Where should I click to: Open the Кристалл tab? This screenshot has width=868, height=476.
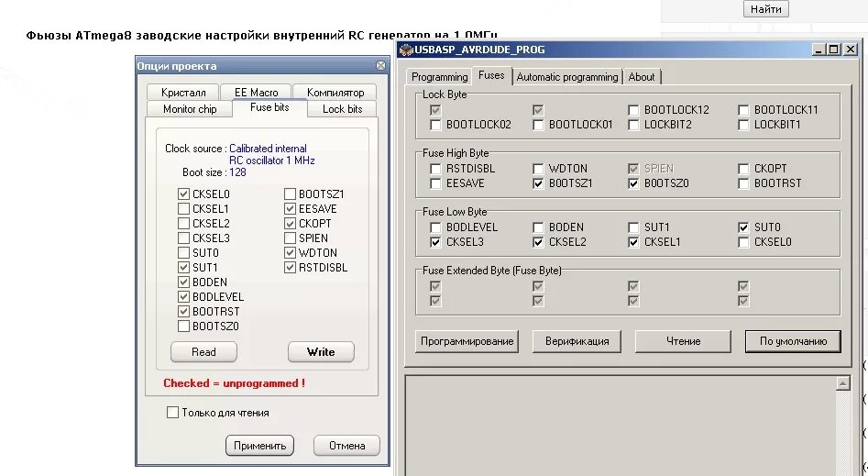(183, 93)
